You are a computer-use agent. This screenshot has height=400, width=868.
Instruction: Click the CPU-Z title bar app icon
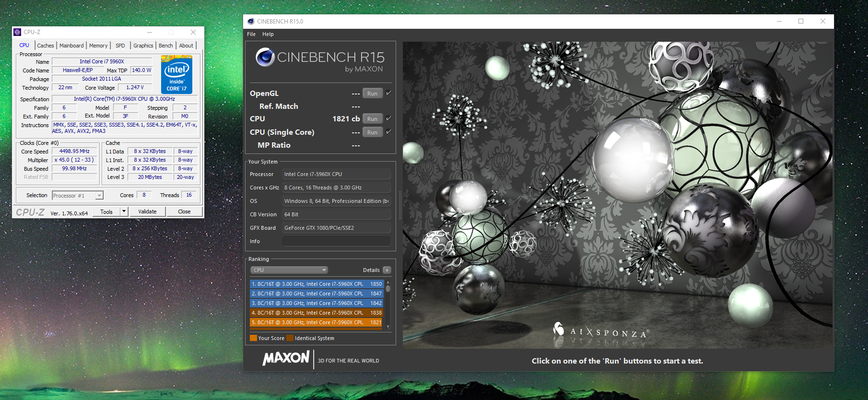(x=18, y=32)
